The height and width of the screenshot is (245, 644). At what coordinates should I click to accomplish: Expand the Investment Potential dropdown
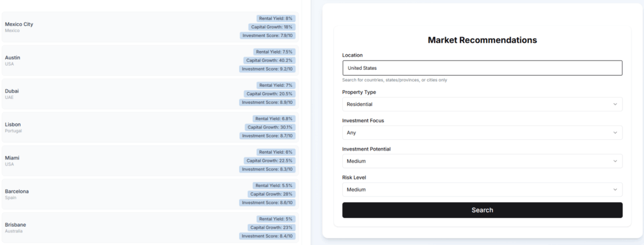pyautogui.click(x=482, y=161)
